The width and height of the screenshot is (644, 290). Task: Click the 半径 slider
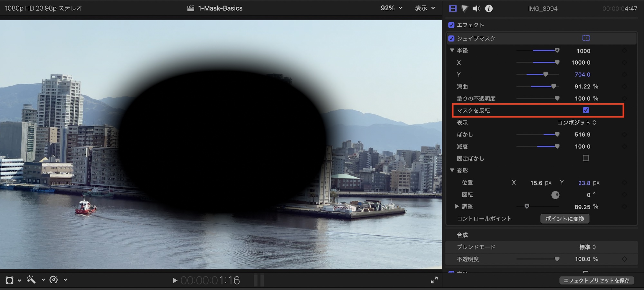tap(538, 51)
